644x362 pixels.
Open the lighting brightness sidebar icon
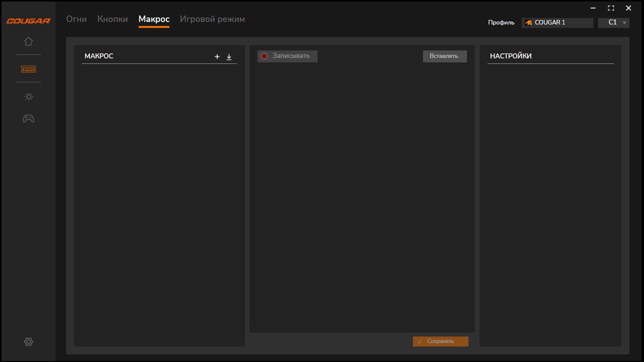pos(28,97)
